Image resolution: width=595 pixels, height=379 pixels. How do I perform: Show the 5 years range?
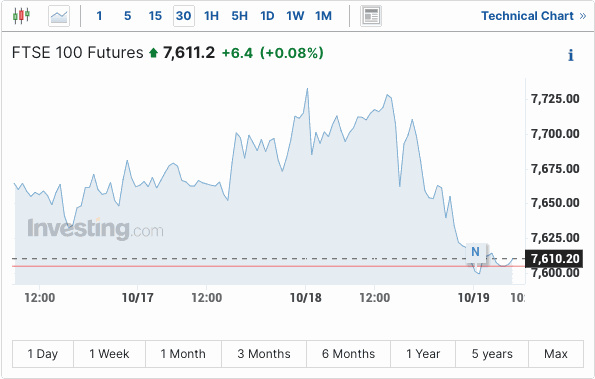tap(492, 354)
